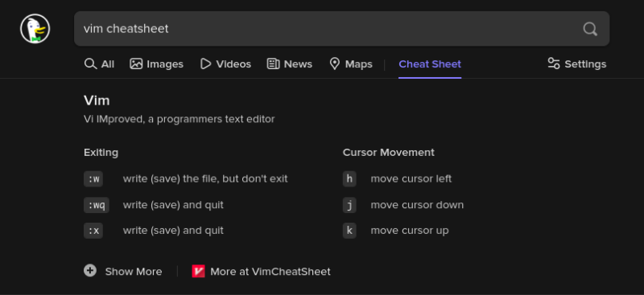
Task: Click the move cursor up description
Action: tap(410, 231)
